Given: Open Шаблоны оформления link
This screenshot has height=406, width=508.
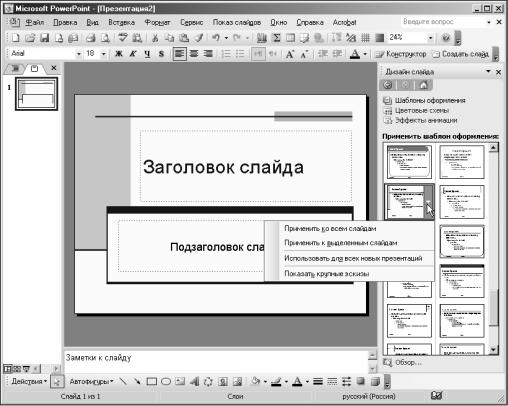Looking at the screenshot, I should [430, 100].
